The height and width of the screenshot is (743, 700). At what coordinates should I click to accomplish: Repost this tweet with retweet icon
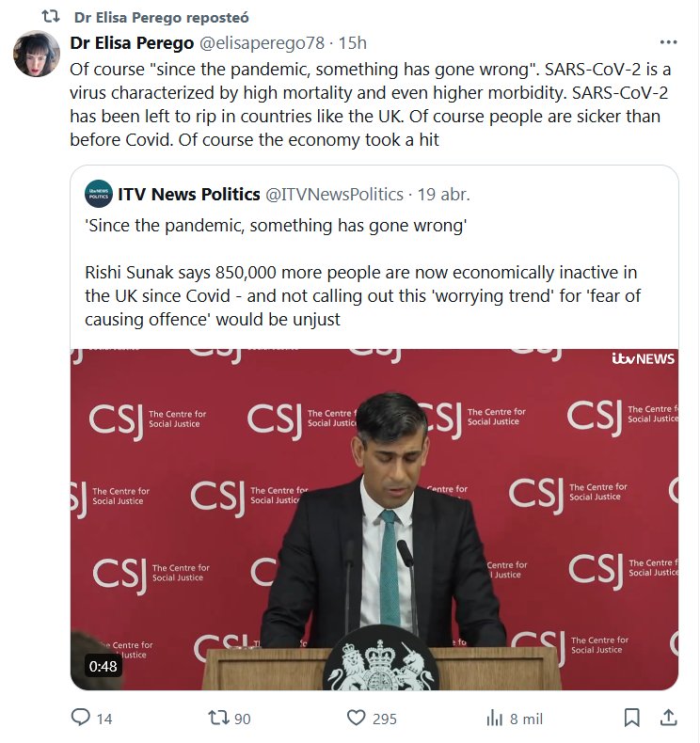218,718
